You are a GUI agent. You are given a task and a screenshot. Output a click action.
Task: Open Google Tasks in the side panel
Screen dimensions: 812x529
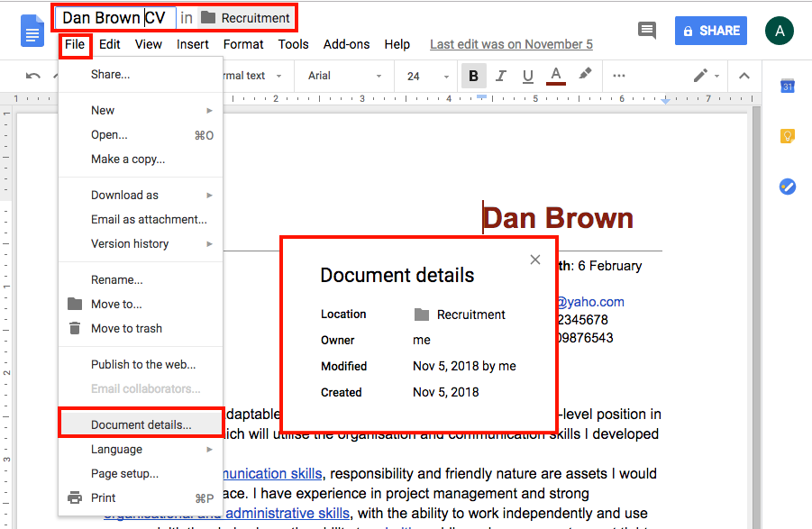[787, 187]
